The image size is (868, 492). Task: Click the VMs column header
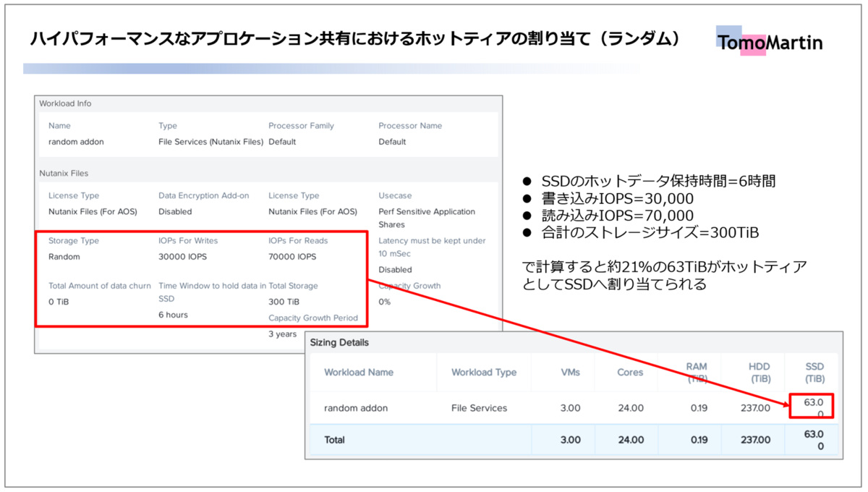pyautogui.click(x=570, y=373)
